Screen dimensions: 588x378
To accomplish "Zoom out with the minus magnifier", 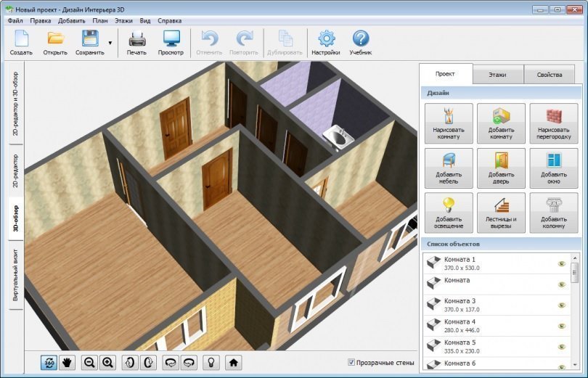I will [90, 362].
